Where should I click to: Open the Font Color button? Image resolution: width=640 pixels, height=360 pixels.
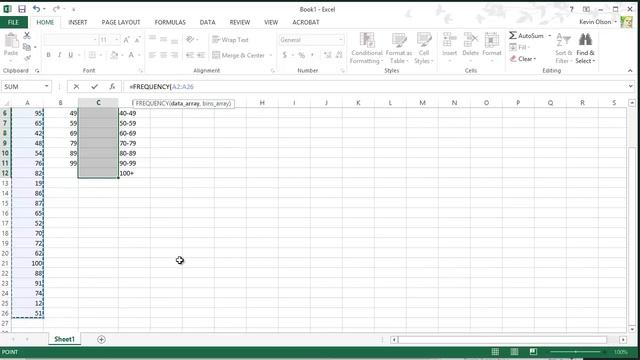(131, 55)
